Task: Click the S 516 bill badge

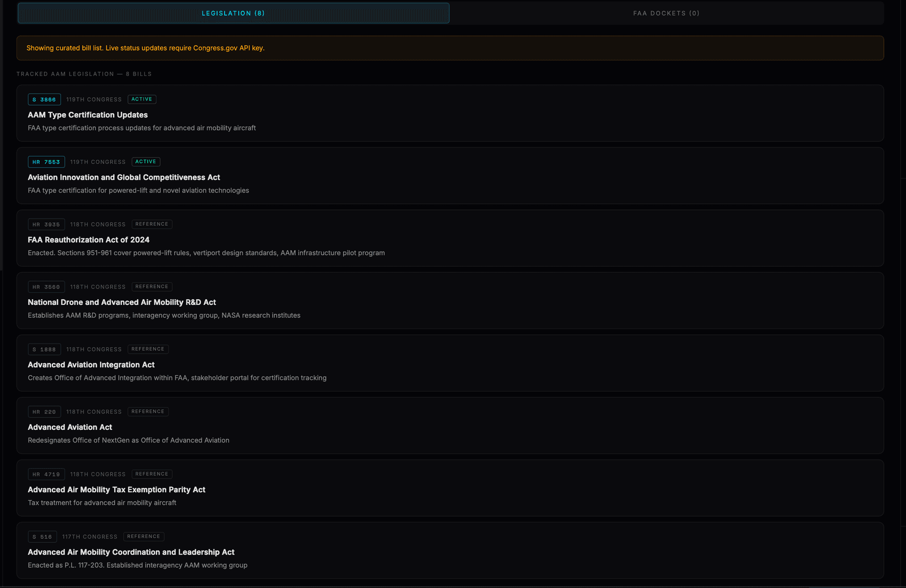Action: tap(42, 537)
